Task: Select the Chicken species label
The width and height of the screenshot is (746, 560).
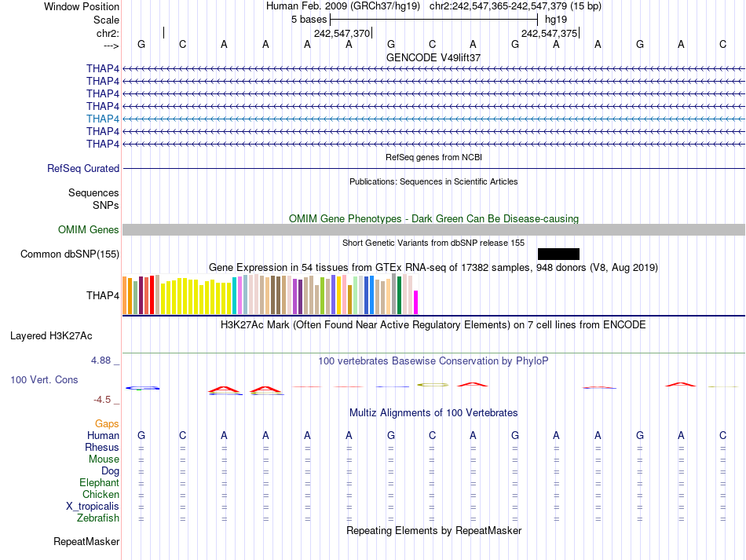Action: (101, 494)
